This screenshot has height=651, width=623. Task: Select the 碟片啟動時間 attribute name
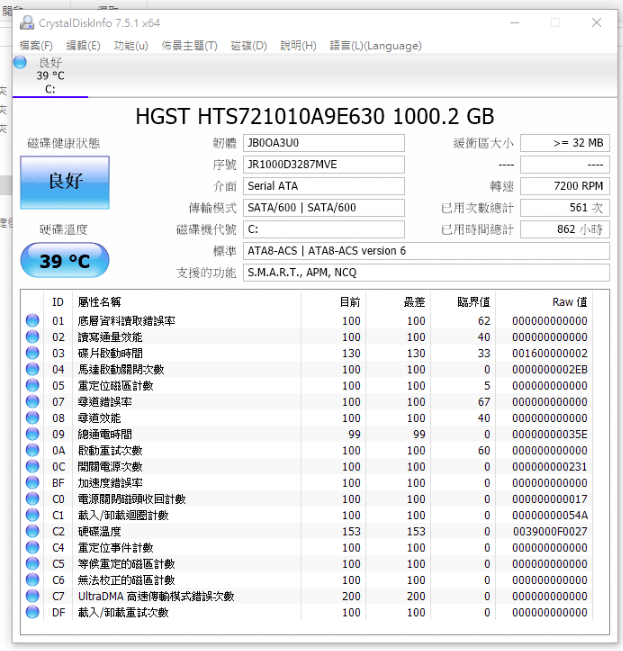pyautogui.click(x=110, y=353)
